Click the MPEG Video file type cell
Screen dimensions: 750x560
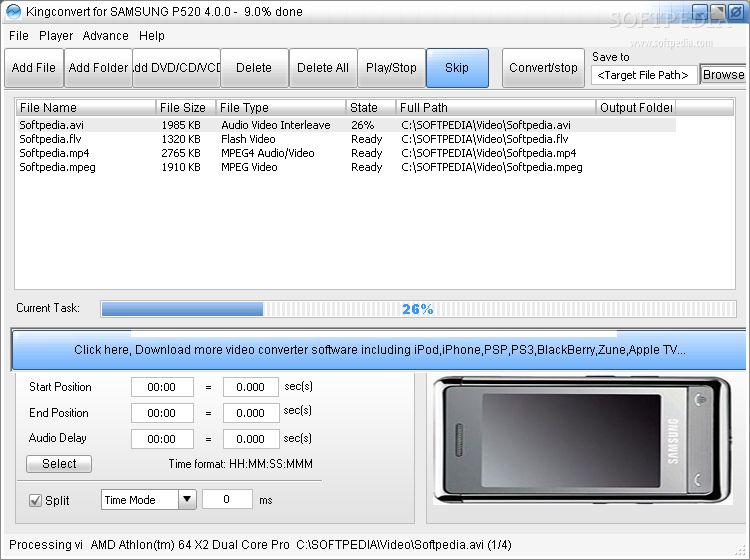(249, 167)
